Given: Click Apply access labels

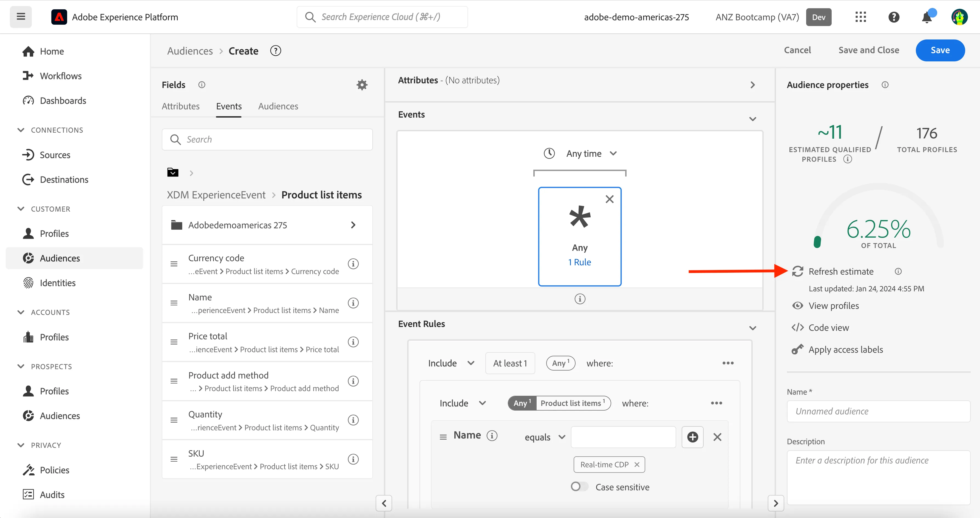Looking at the screenshot, I should pyautogui.click(x=845, y=349).
